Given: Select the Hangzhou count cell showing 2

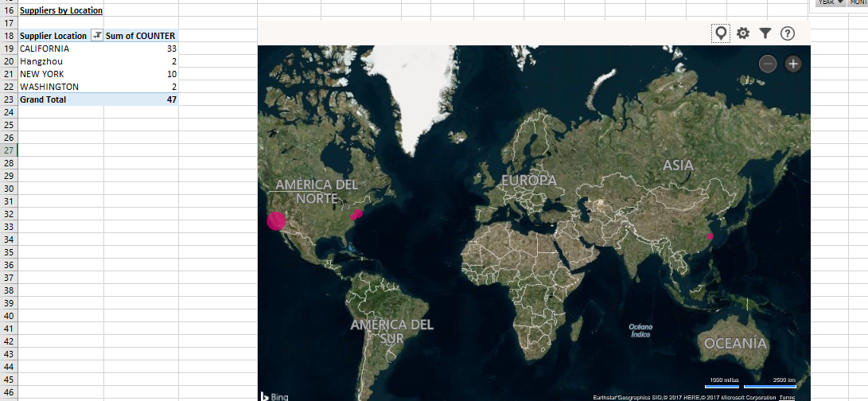Looking at the screenshot, I should pyautogui.click(x=141, y=61).
